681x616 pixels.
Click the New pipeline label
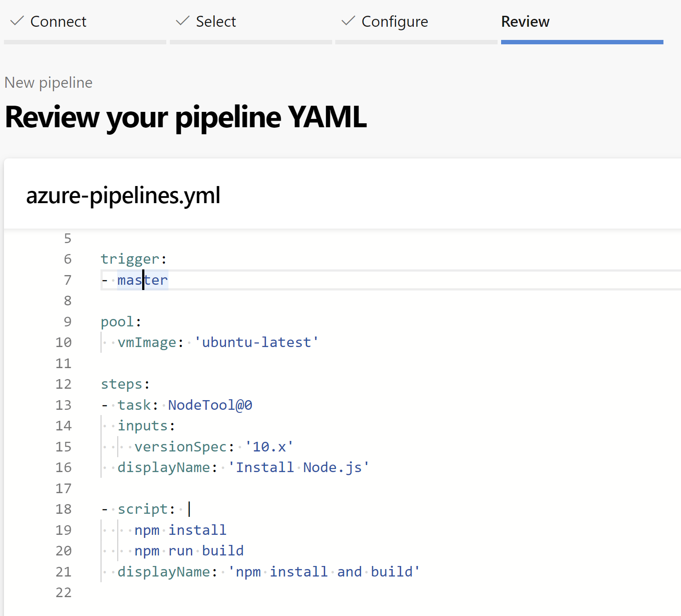pyautogui.click(x=48, y=82)
